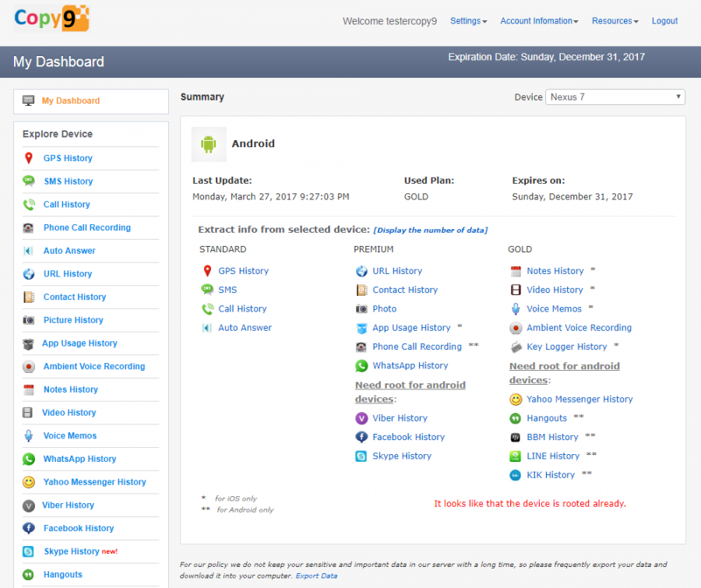Click the Picture History camera icon in sidebar

29,320
